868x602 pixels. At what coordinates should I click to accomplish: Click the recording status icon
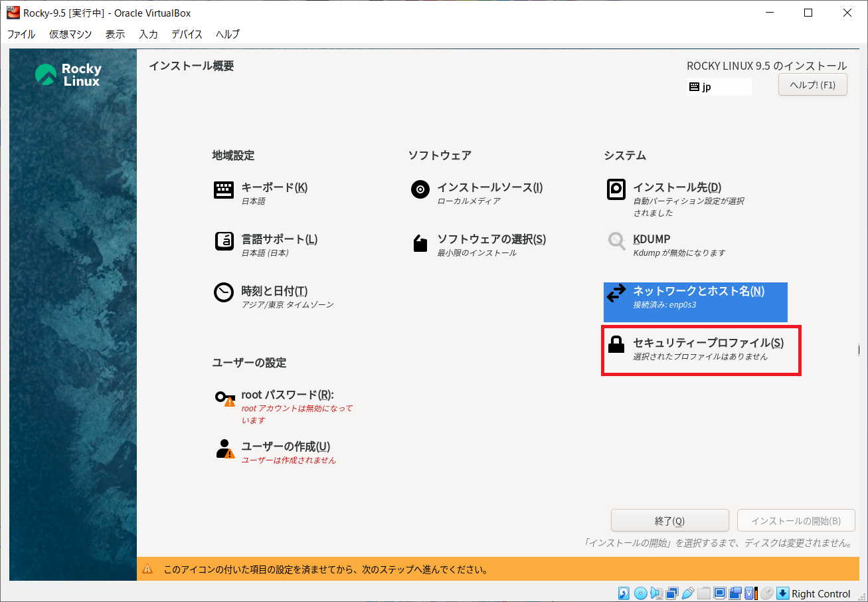click(x=735, y=593)
